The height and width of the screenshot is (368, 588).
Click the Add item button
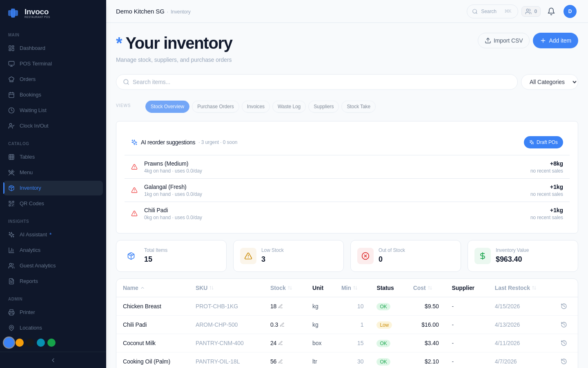pos(555,40)
